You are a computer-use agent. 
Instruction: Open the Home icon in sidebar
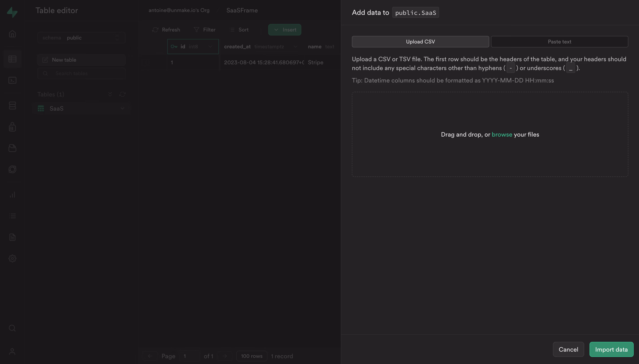click(12, 34)
